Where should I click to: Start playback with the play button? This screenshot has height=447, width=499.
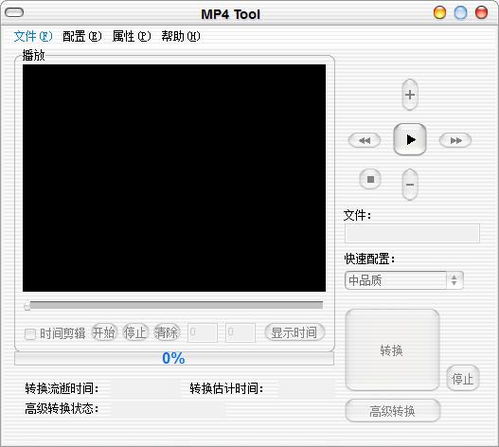[410, 139]
